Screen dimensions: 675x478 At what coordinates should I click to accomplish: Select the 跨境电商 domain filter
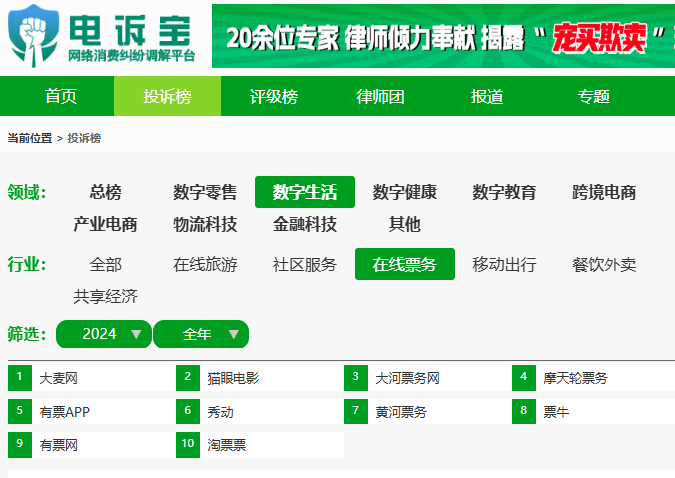pos(604,192)
